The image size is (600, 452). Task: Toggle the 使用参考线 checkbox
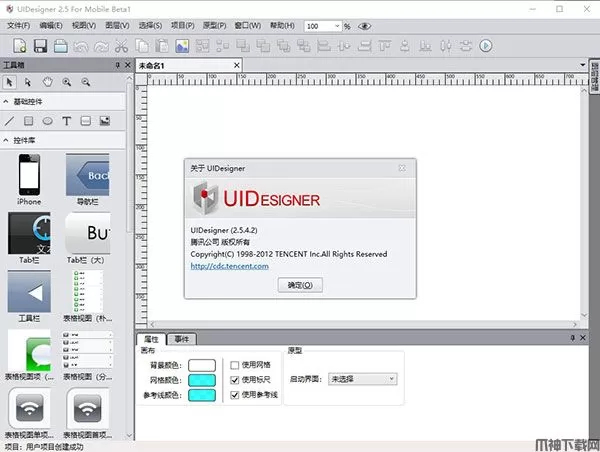tap(235, 396)
